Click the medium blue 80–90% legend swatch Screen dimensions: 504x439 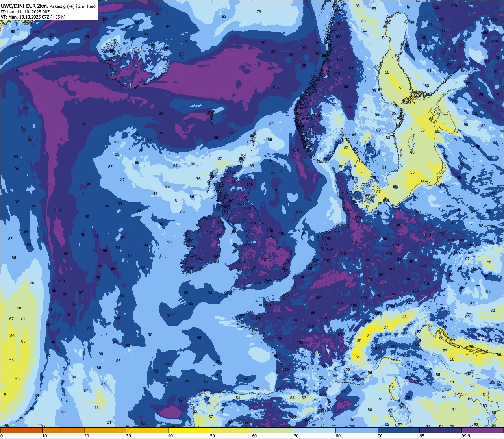(357, 430)
